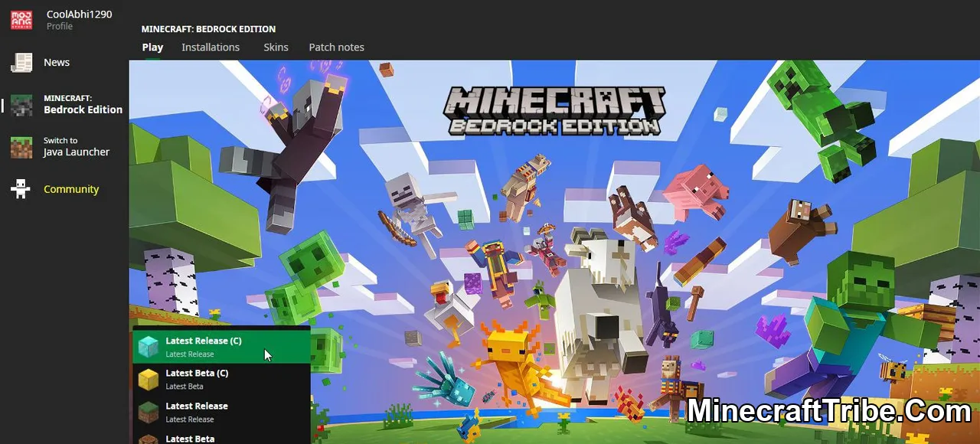Screen dimensions: 980x444
Task: Open the CoolAbhi1290 profile
Action: click(x=79, y=20)
